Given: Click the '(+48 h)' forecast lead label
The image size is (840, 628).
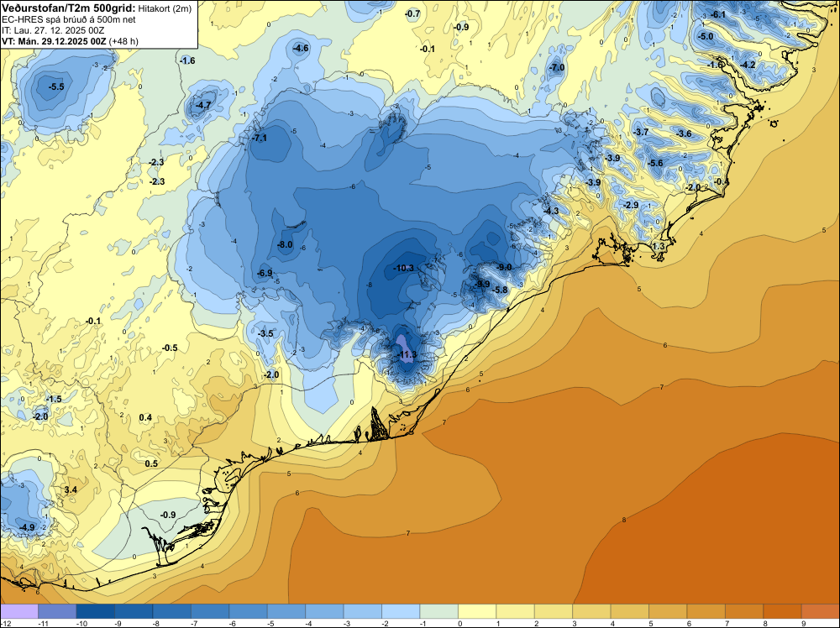Looking at the screenshot, I should 123,41.
